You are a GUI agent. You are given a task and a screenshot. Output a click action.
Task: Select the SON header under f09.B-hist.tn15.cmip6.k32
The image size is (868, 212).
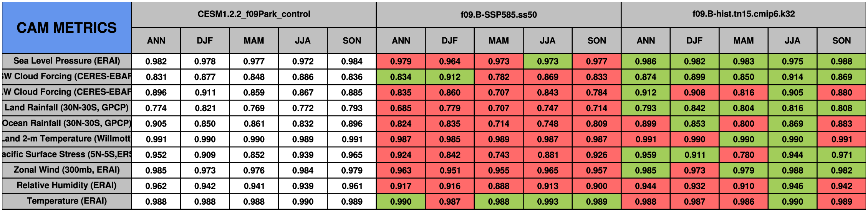click(x=841, y=41)
